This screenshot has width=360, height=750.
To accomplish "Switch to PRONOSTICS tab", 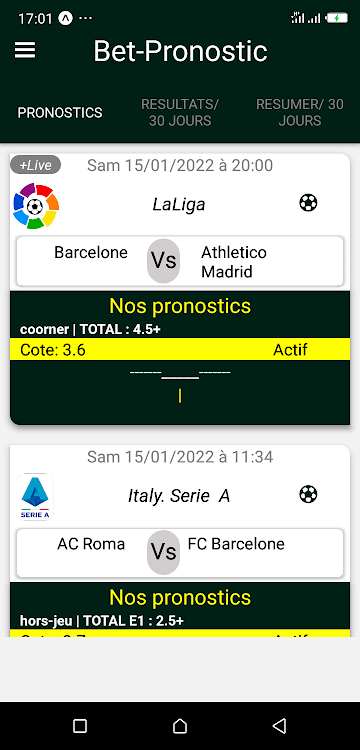I will 60,112.
